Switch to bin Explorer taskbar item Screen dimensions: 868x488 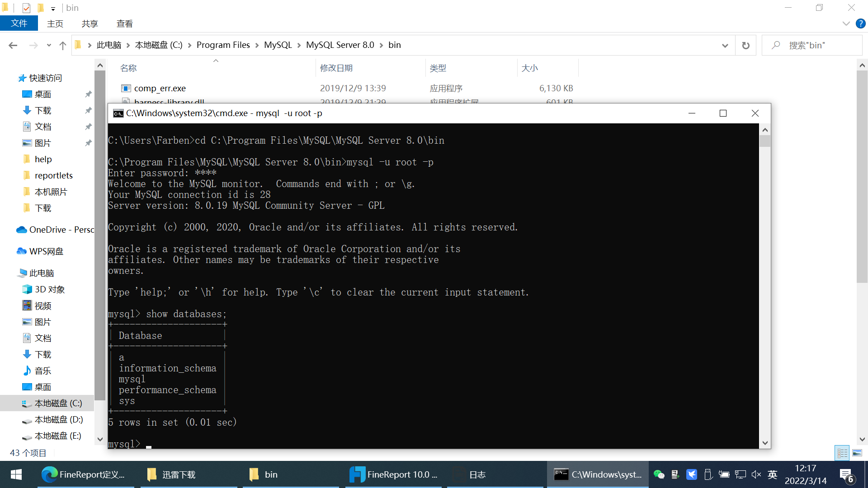[291, 474]
